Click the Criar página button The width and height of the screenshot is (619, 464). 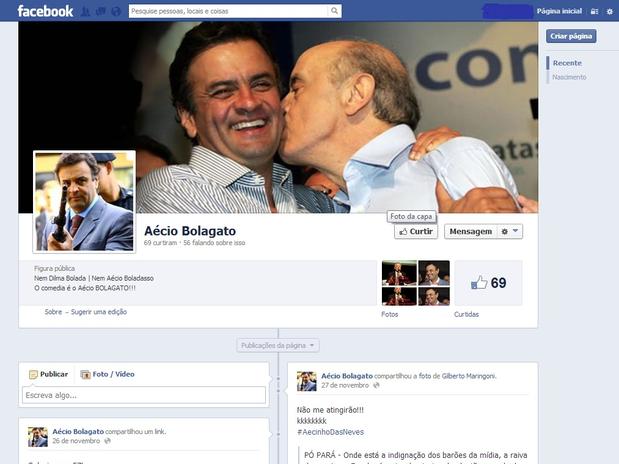[571, 36]
